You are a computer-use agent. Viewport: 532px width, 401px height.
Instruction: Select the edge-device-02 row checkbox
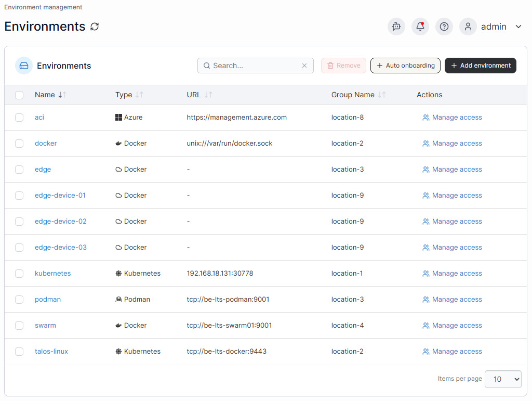pyautogui.click(x=19, y=222)
